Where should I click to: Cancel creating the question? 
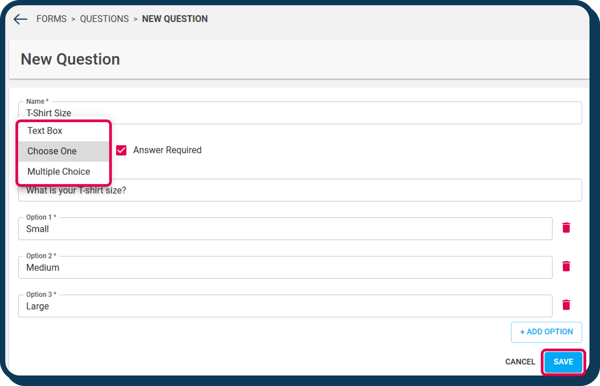click(520, 362)
